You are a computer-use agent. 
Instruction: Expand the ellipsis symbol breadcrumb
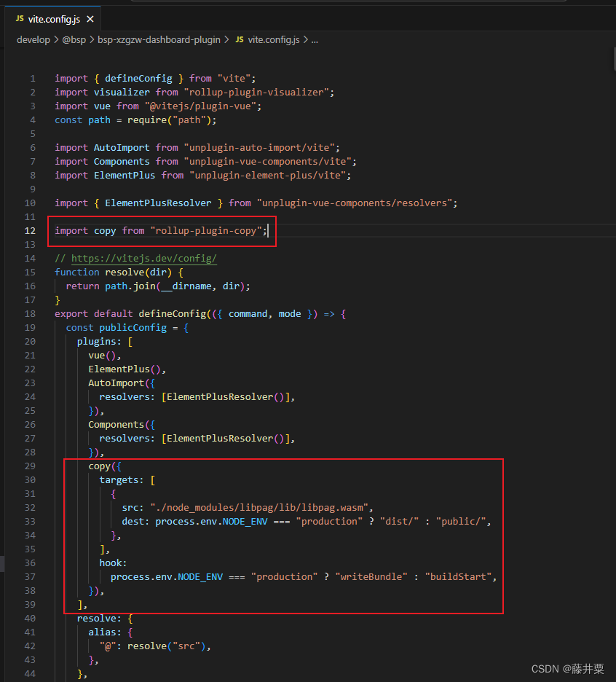(x=314, y=40)
